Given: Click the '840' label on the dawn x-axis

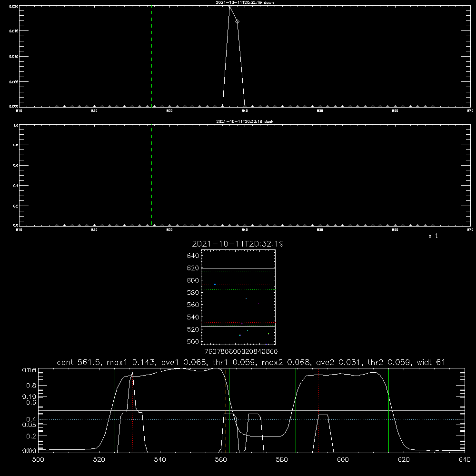Looking at the screenshot, I should pyautogui.click(x=245, y=111).
